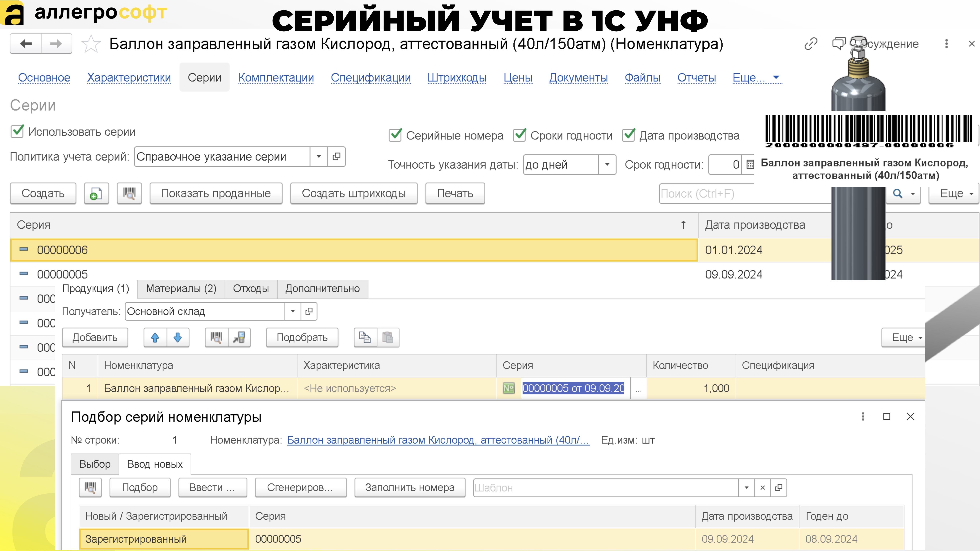Expand Точность указания даты dropdown

pos(607,165)
